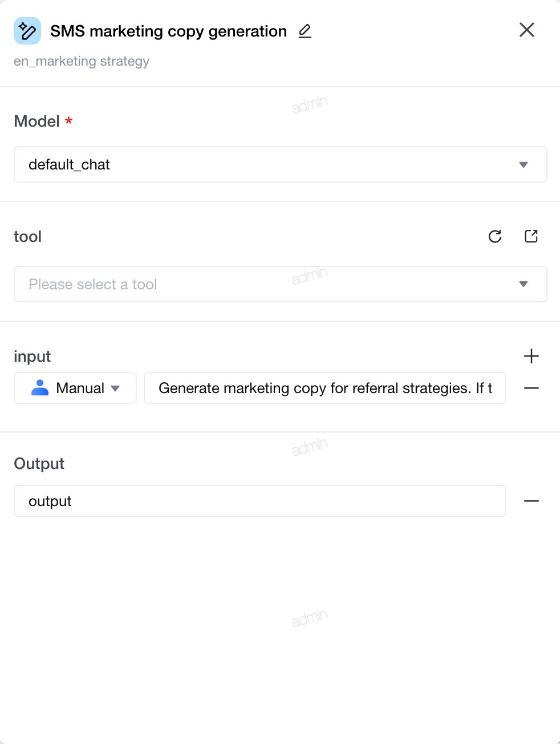This screenshot has height=744, width=560.
Task: Click the 'en_marketing strategy' subtitle
Action: click(82, 61)
